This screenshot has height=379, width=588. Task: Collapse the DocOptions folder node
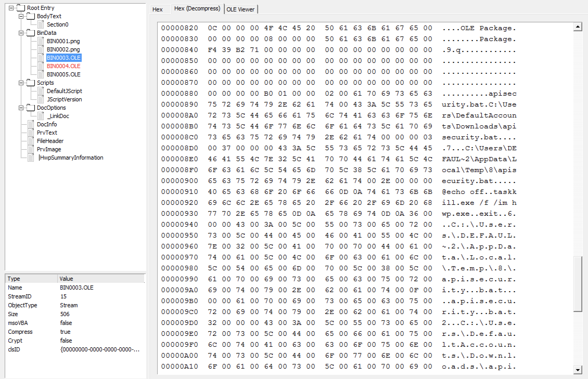pyautogui.click(x=21, y=108)
